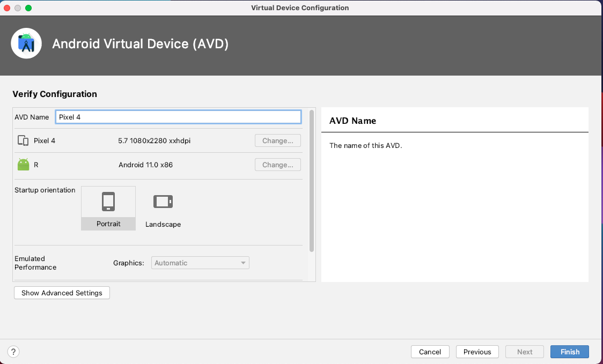Click the green zoom window button
Image resolution: width=603 pixels, height=364 pixels.
pyautogui.click(x=28, y=8)
